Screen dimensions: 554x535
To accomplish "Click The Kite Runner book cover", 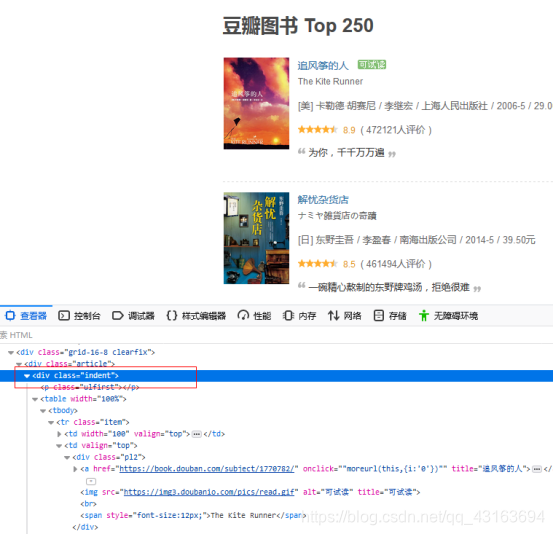I will pyautogui.click(x=256, y=103).
